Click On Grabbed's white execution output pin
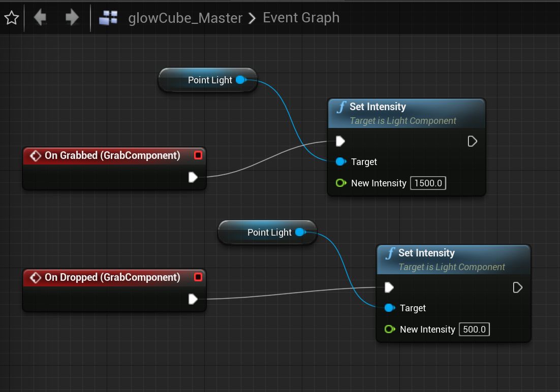Screen dimensions: 560x392 pyautogui.click(x=193, y=177)
